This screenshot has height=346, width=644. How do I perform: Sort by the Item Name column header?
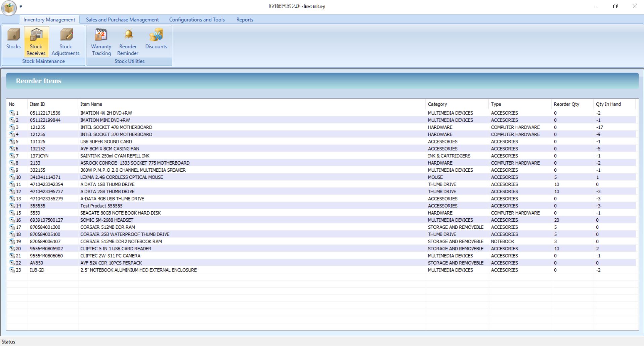pyautogui.click(x=252, y=104)
